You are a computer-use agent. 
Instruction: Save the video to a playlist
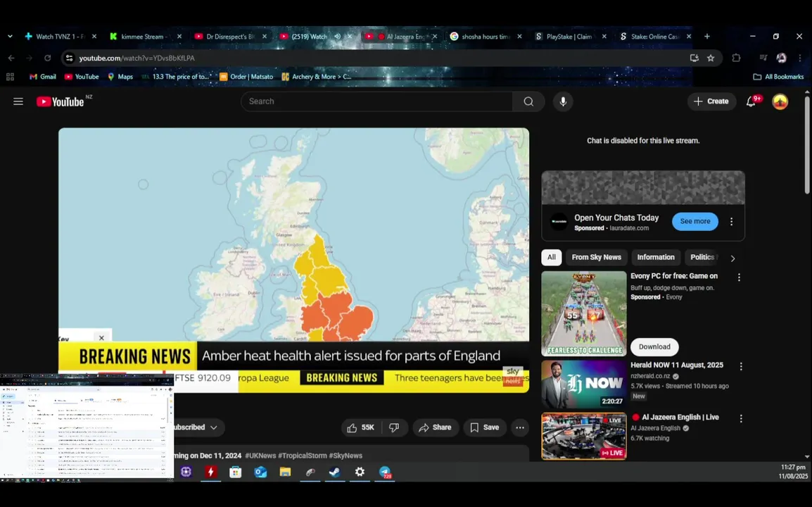tap(485, 427)
